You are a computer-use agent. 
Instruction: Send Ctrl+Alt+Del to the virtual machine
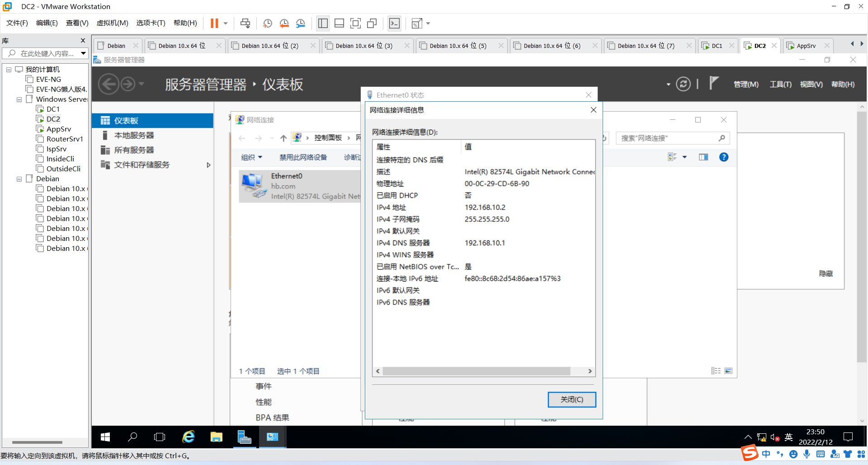point(245,23)
